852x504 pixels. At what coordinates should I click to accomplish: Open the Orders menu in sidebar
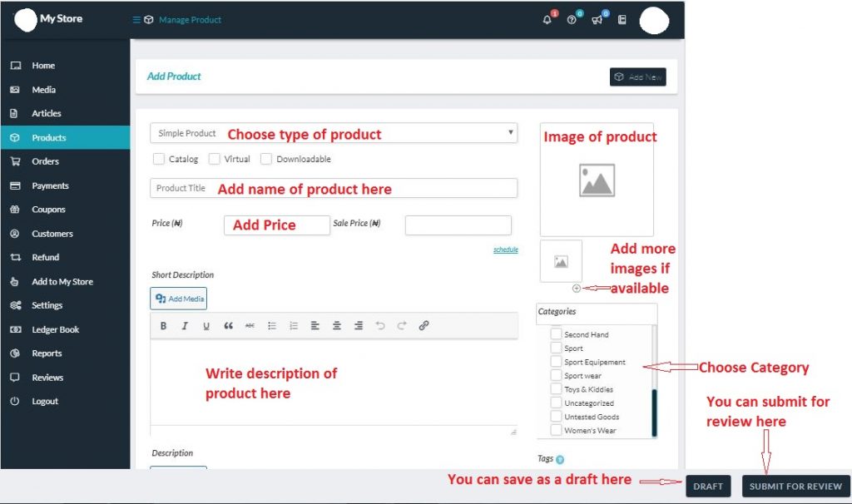coord(46,161)
